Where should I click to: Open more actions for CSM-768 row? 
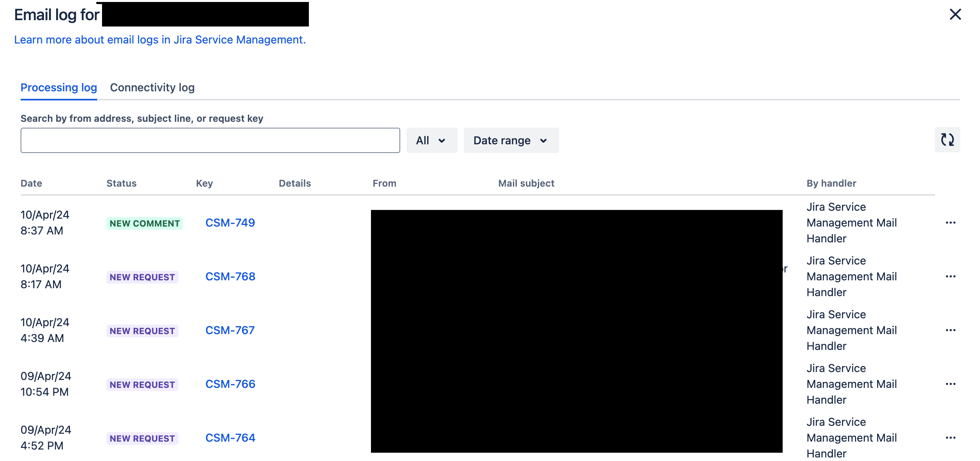tap(950, 276)
